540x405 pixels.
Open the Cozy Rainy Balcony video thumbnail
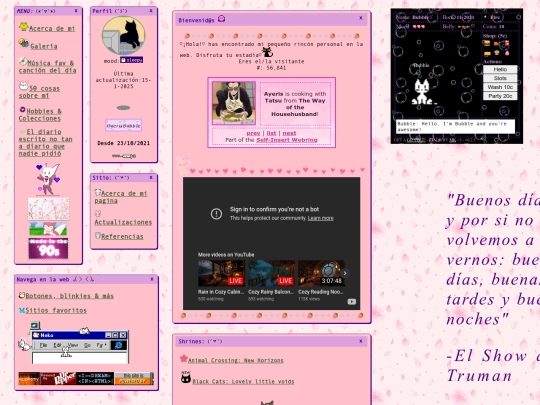(271, 273)
